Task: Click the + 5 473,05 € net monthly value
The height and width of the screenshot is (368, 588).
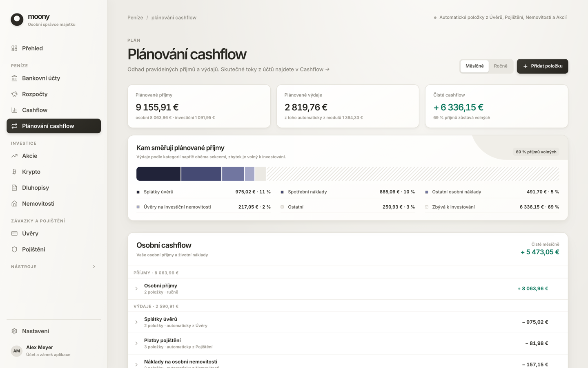Action: (540, 252)
